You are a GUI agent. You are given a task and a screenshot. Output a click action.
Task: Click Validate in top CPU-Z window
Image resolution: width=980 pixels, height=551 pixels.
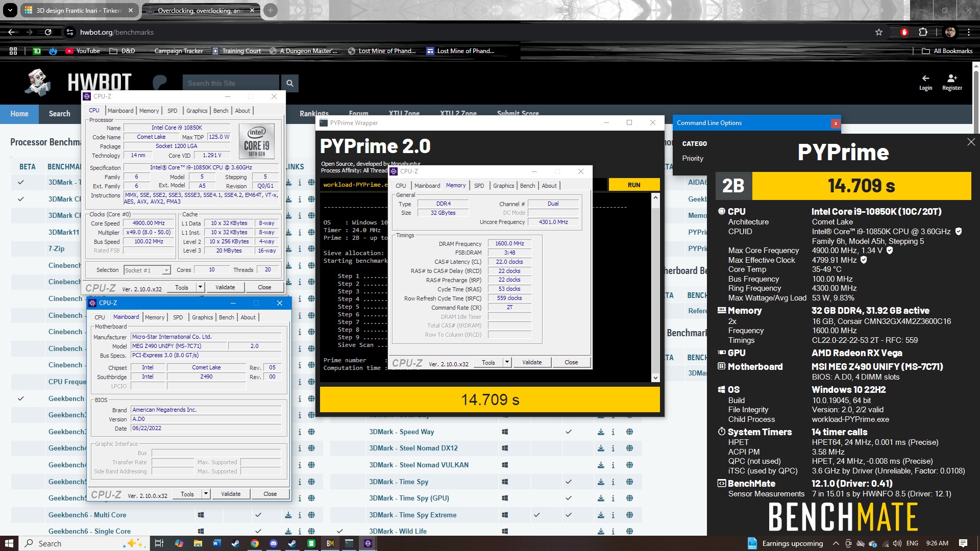point(225,287)
